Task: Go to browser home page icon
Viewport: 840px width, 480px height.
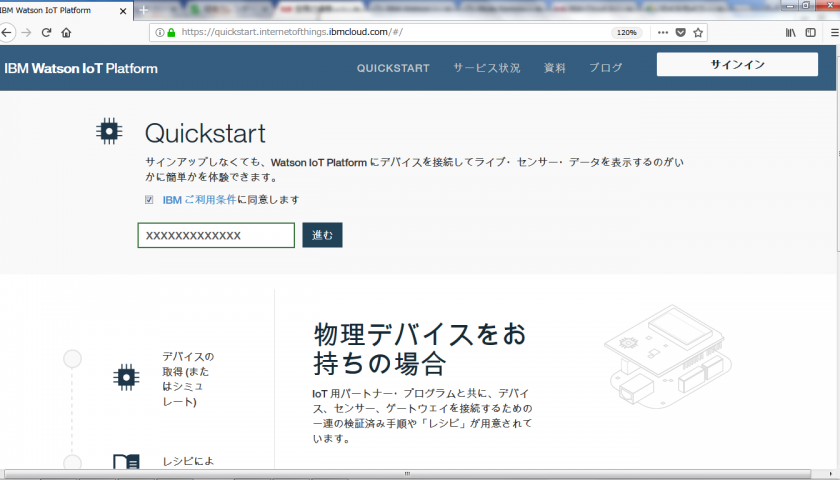Action: 66,32
